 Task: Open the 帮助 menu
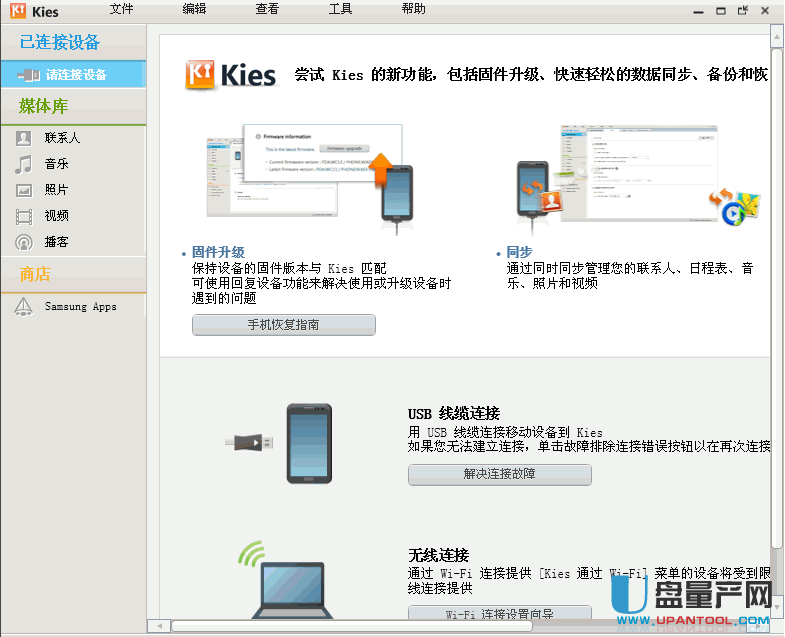click(x=414, y=9)
